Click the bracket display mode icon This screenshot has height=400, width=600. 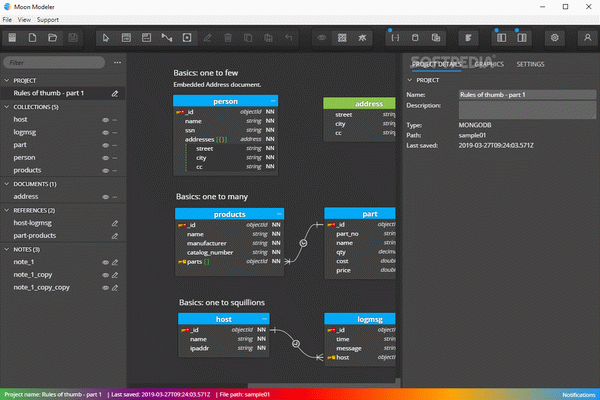395,38
